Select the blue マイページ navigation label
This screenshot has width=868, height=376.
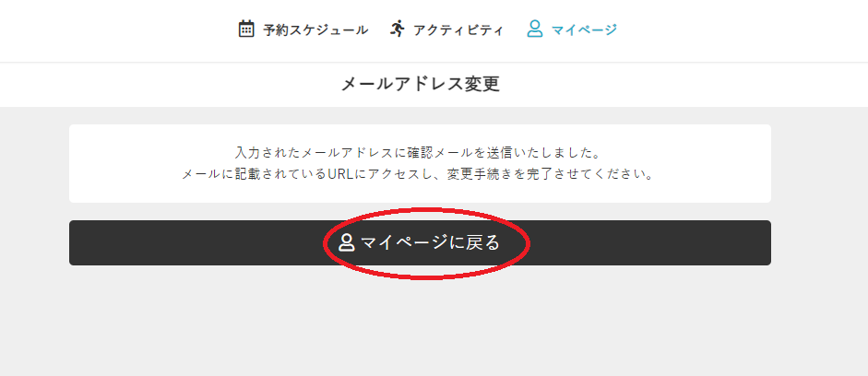pos(584,29)
